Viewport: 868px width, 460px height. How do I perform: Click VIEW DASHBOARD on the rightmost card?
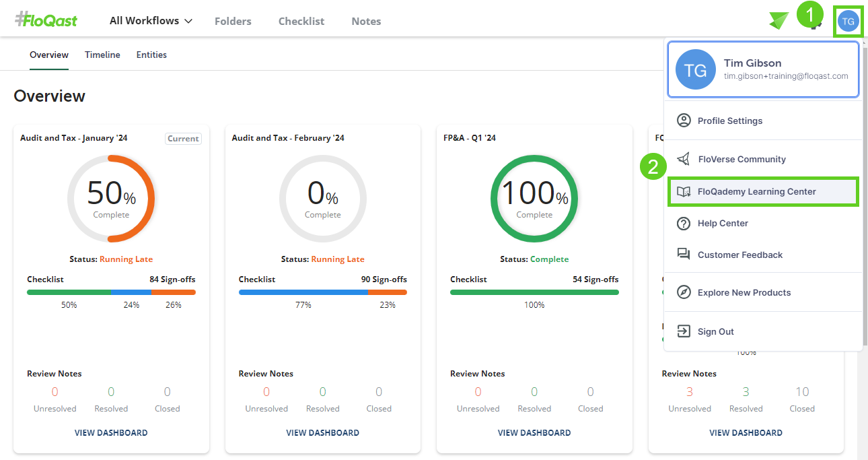pyautogui.click(x=746, y=433)
